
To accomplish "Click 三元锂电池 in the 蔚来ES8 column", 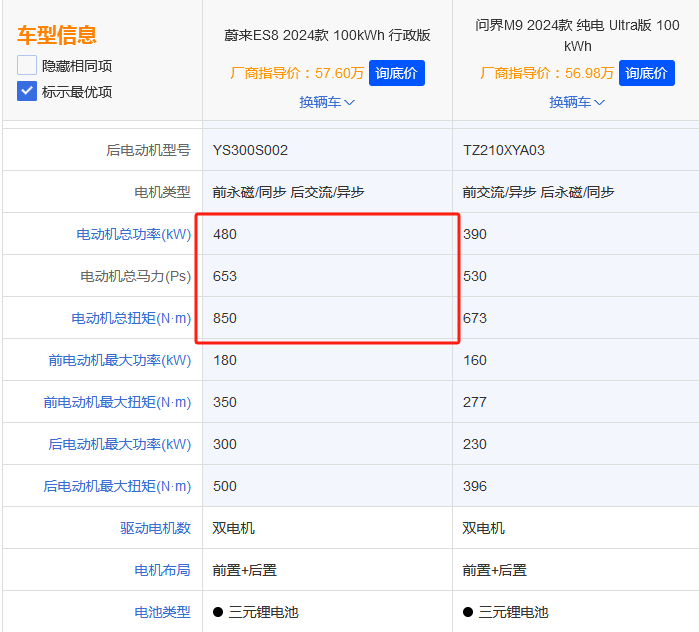I will pyautogui.click(x=263, y=612).
